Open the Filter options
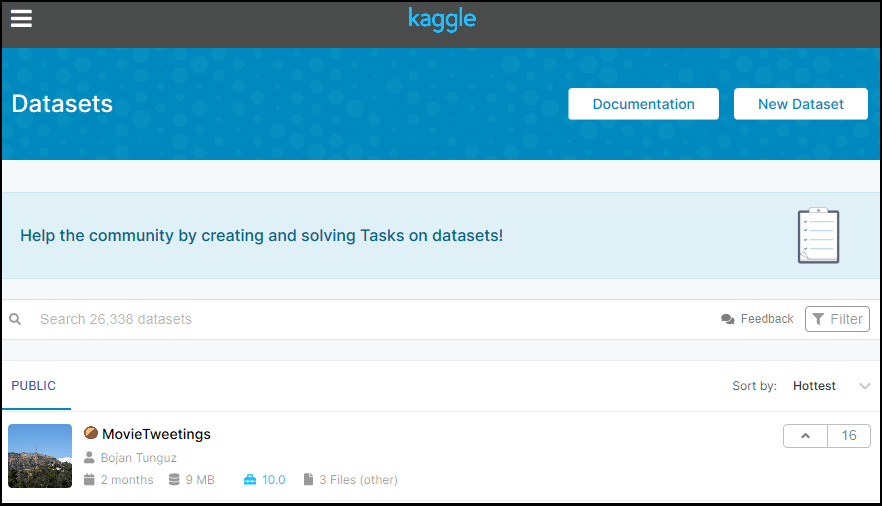 (x=837, y=319)
